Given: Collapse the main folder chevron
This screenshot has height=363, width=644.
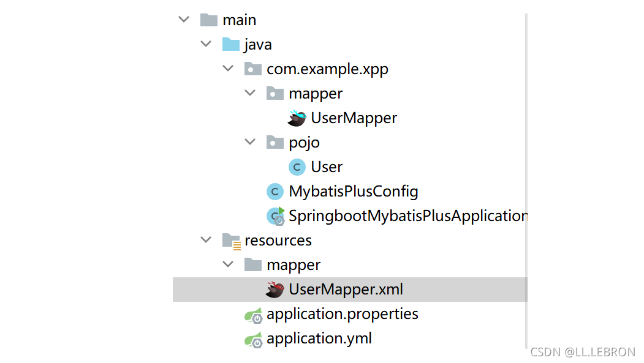Looking at the screenshot, I should pos(184,19).
